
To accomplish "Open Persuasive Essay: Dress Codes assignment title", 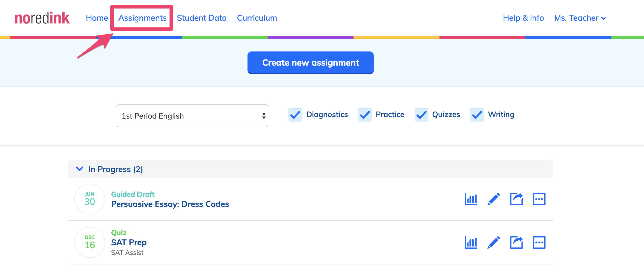I will click(x=170, y=204).
